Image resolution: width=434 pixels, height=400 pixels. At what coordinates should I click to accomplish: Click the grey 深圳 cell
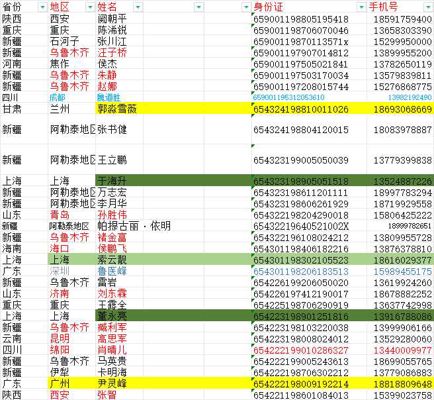(x=72, y=271)
